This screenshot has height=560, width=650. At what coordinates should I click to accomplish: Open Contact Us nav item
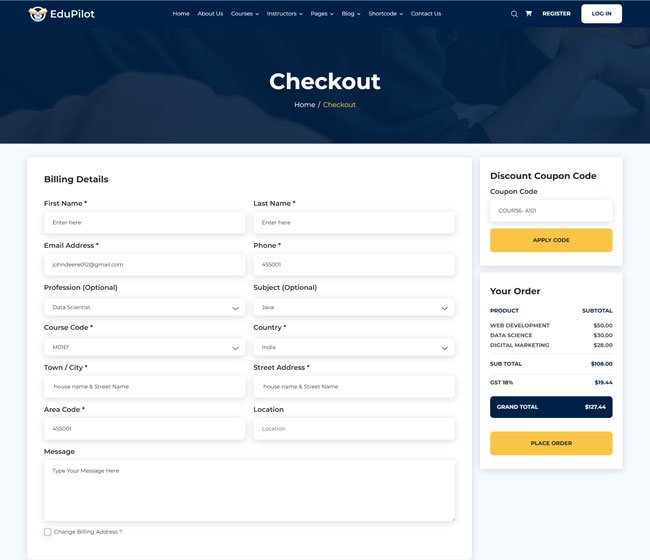pos(426,14)
